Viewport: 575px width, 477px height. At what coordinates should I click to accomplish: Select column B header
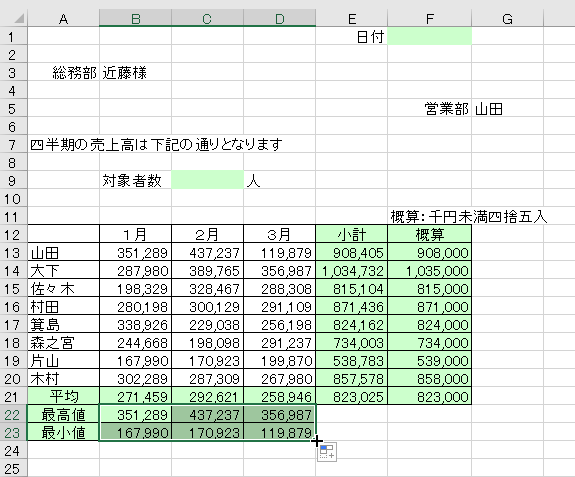click(135, 19)
